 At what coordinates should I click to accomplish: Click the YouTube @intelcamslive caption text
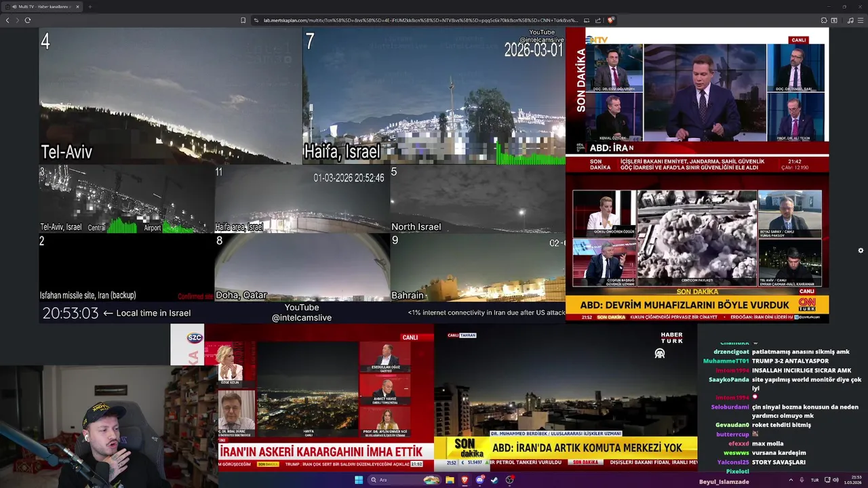click(302, 312)
